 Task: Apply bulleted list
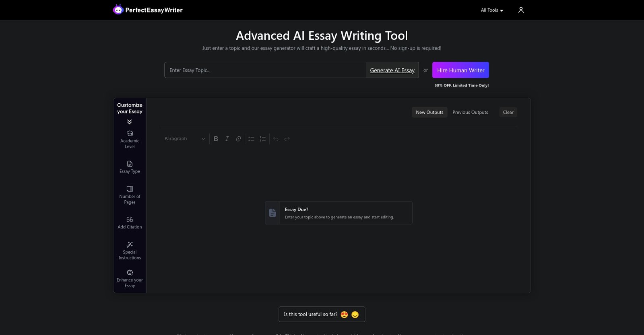[251, 139]
